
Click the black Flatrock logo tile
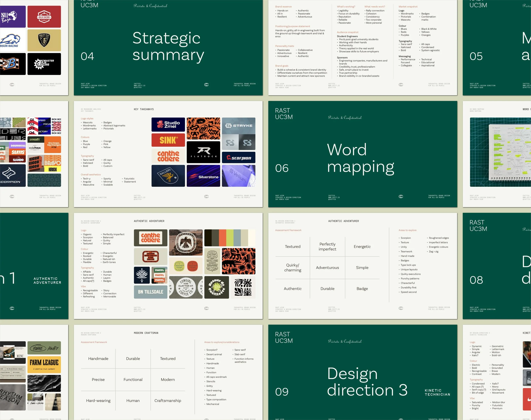click(203, 152)
